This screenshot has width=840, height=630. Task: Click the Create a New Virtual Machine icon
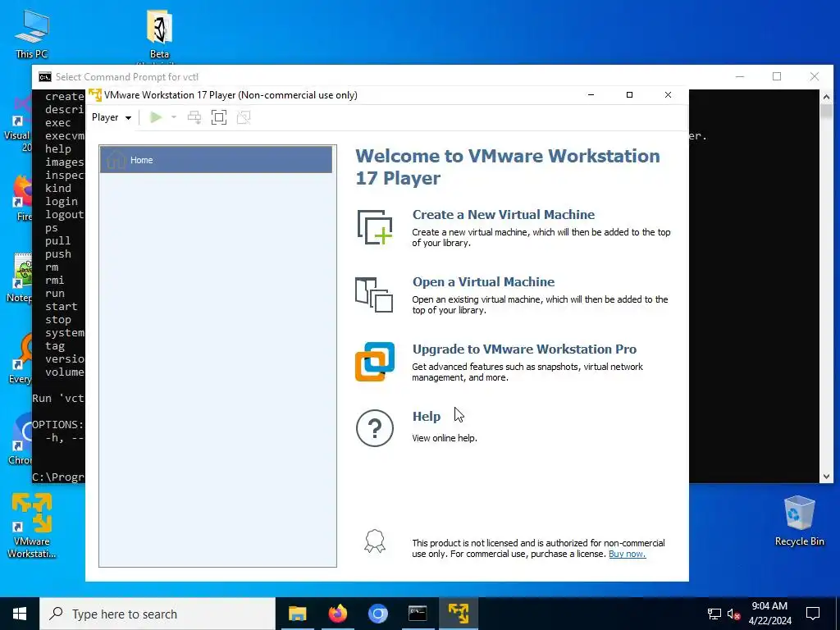click(x=374, y=227)
